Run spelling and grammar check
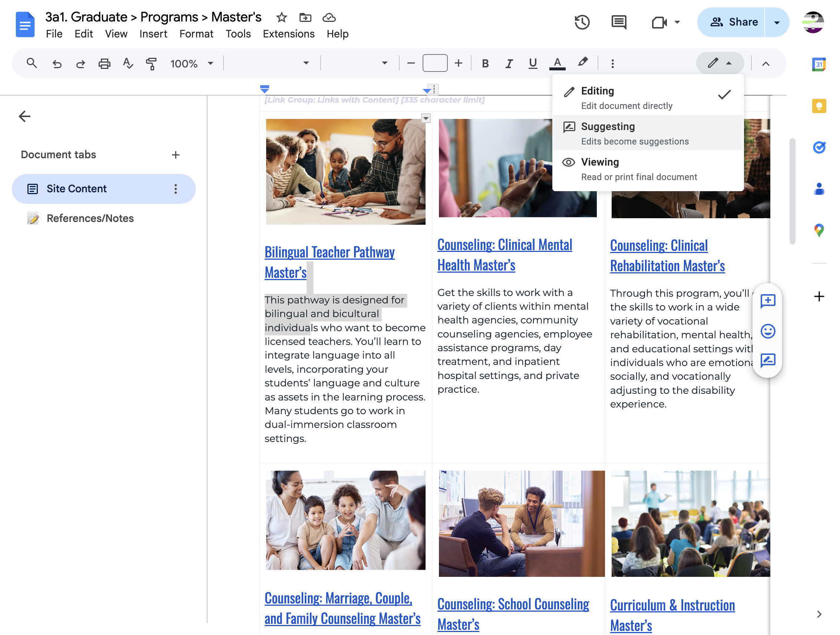Image resolution: width=840 pixels, height=635 pixels. coord(128,63)
